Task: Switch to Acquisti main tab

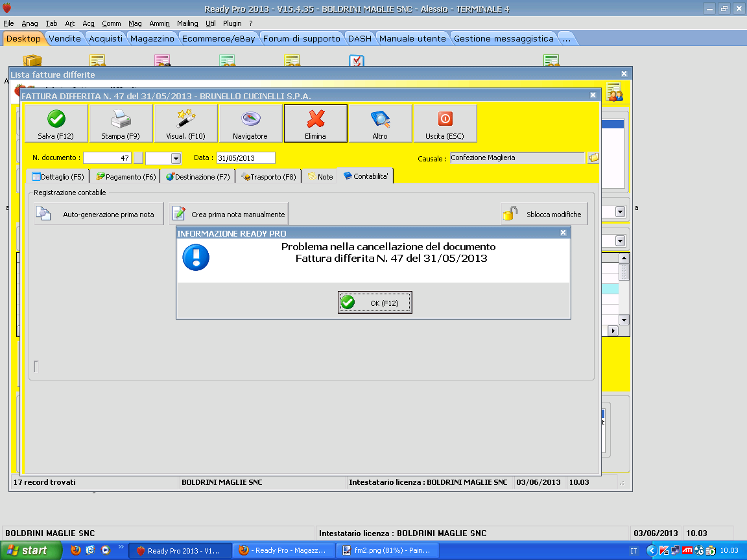Action: pyautogui.click(x=106, y=39)
